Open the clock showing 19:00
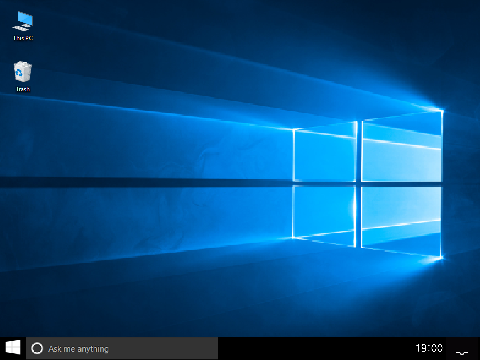Viewport: 480px width, 360px height. click(x=429, y=348)
